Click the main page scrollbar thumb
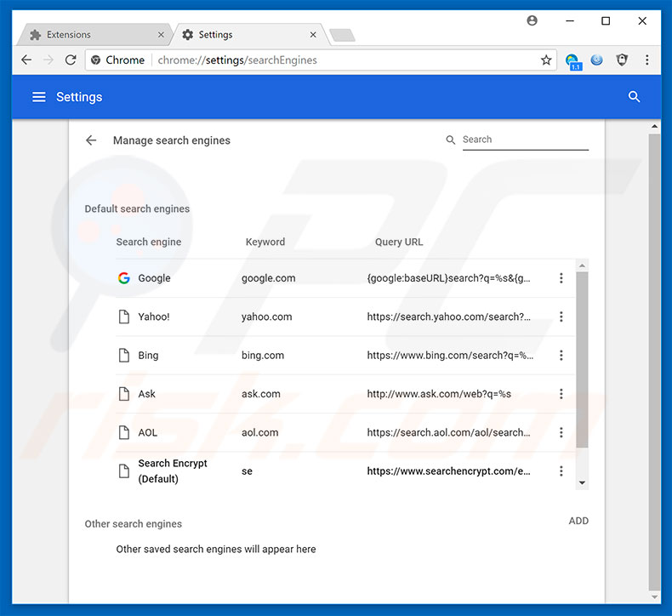The width and height of the screenshot is (672, 616). (654, 362)
